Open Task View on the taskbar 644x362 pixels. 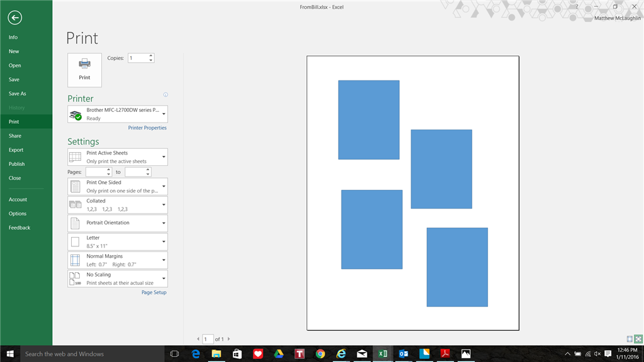pyautogui.click(x=175, y=354)
